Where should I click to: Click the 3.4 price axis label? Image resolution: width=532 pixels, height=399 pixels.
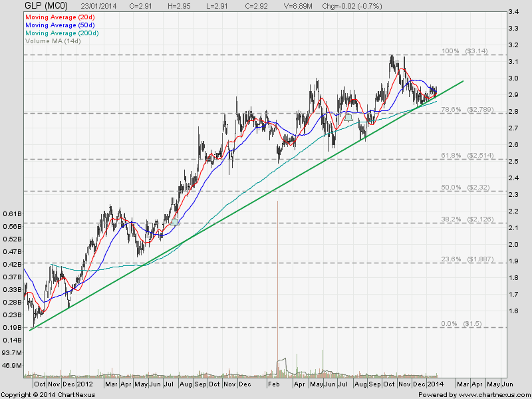click(x=513, y=12)
